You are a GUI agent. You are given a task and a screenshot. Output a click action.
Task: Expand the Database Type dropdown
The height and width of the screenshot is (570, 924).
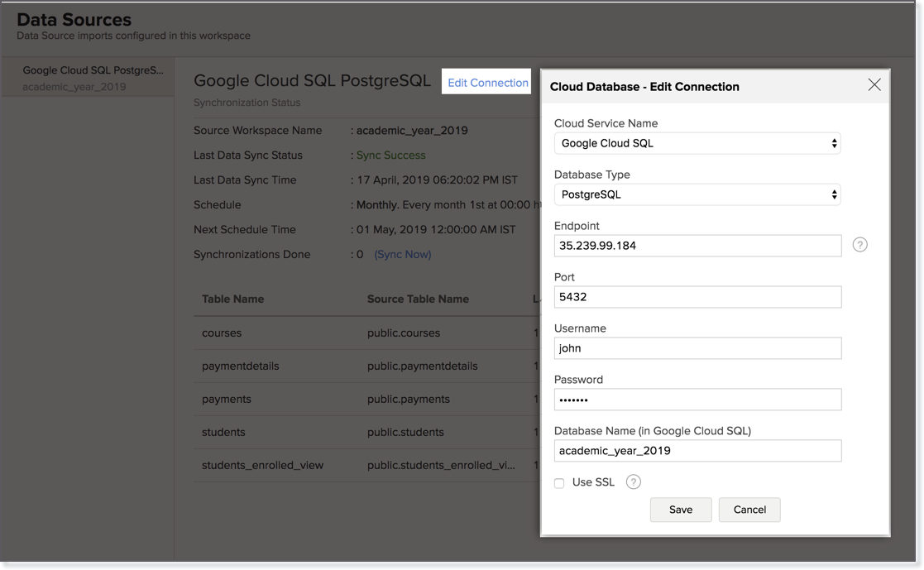click(x=697, y=194)
